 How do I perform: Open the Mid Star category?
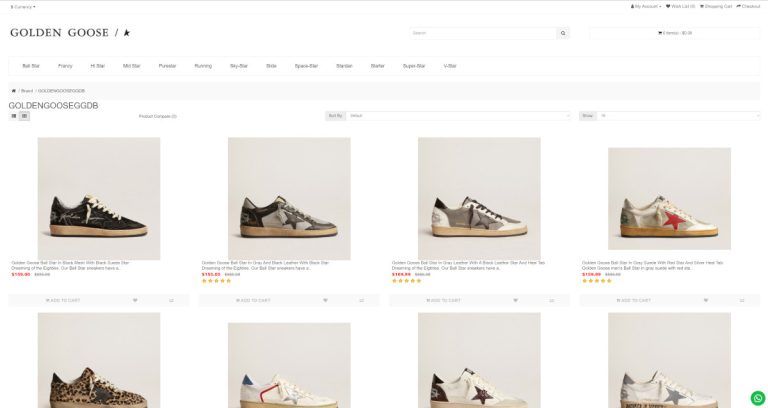pyautogui.click(x=131, y=66)
